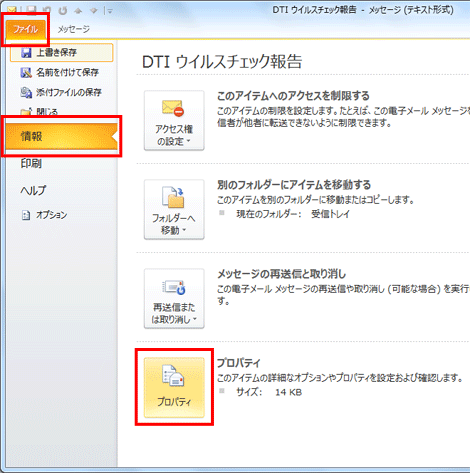Click the attachment save icon
The image size is (470, 473).
[26, 92]
